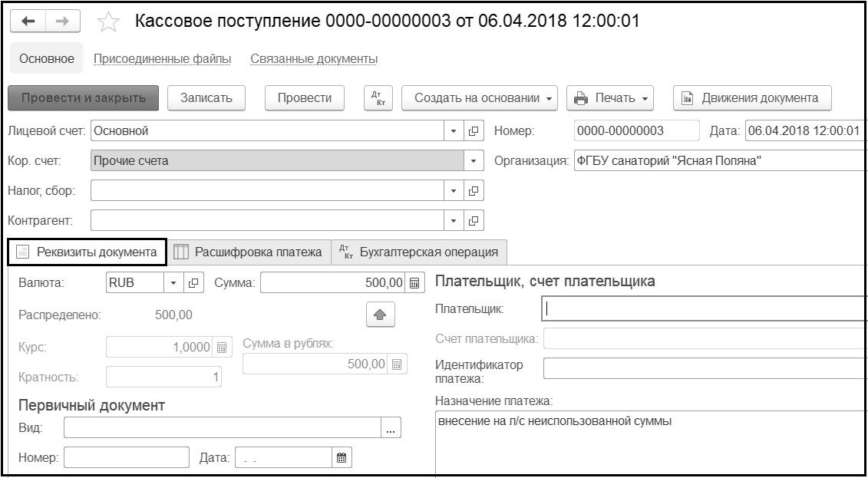Open Присоединенные файлы link
Viewport: 868px width, 478px height.
(162, 58)
